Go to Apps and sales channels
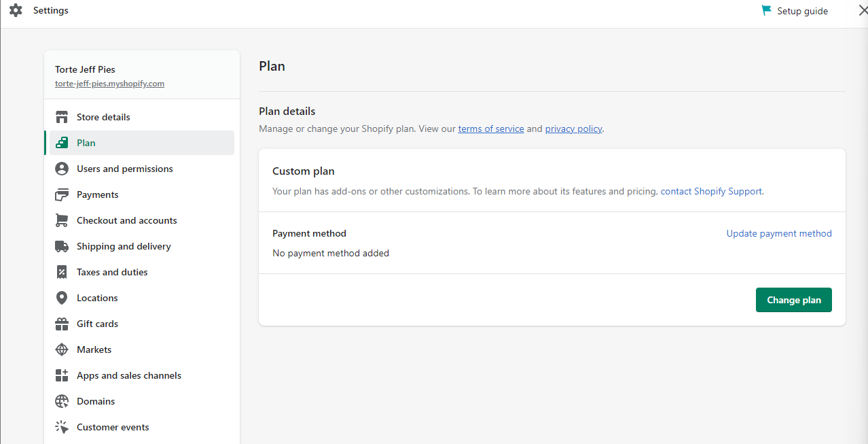The image size is (868, 444). point(142,375)
